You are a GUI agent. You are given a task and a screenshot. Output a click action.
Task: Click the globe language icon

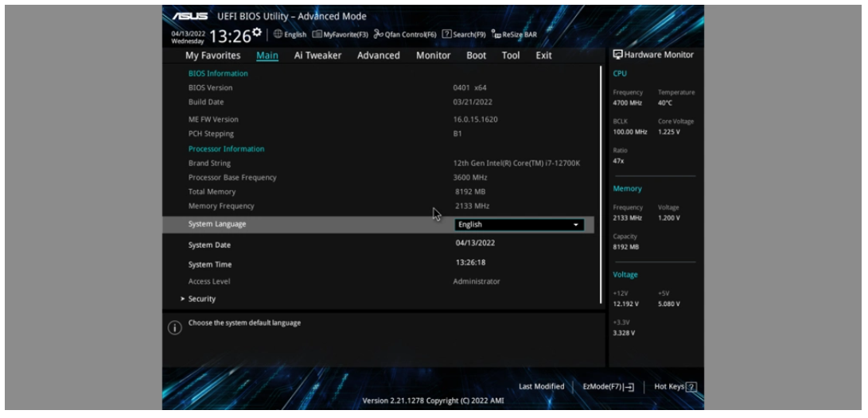278,34
